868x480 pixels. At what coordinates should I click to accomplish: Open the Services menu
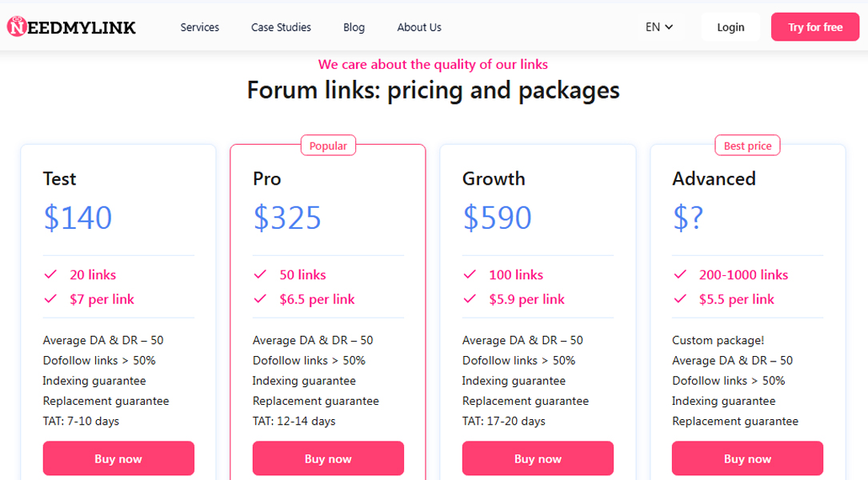(x=199, y=27)
